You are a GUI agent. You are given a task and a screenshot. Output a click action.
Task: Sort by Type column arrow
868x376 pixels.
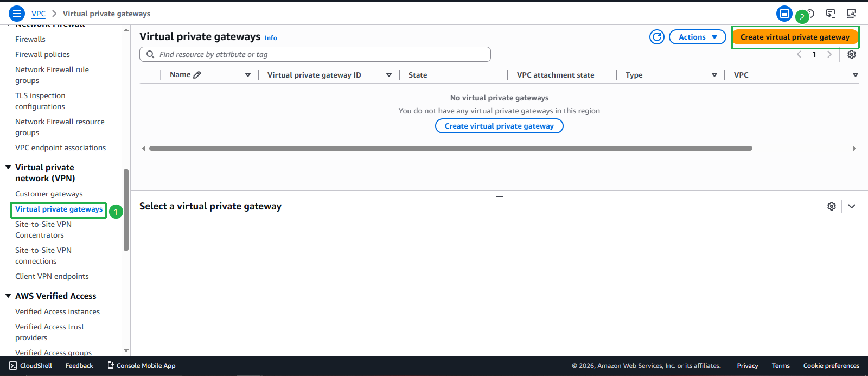(x=714, y=75)
